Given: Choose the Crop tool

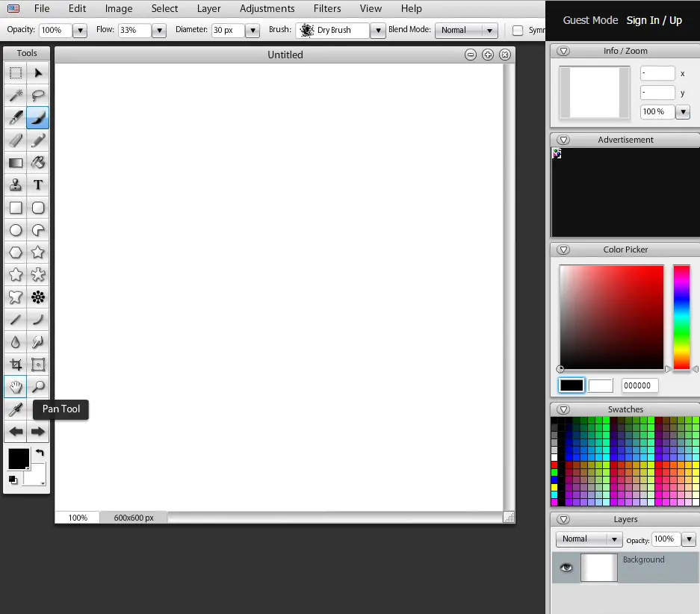Looking at the screenshot, I should pos(15,365).
